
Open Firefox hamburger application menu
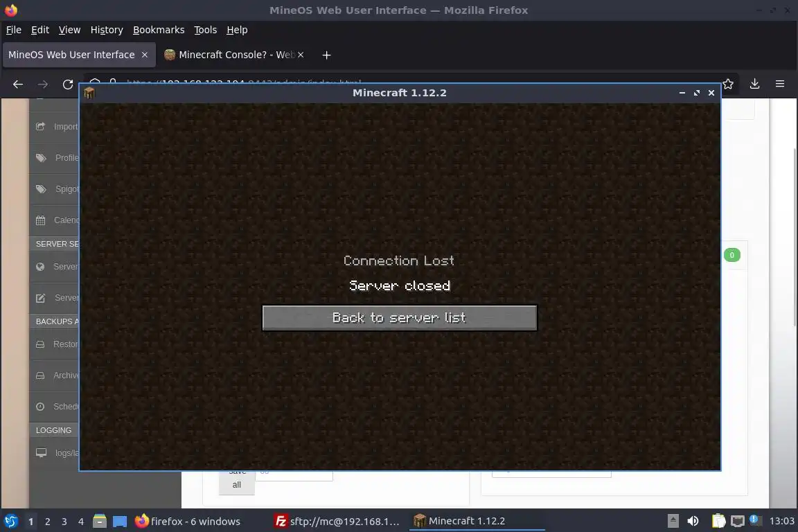point(780,84)
